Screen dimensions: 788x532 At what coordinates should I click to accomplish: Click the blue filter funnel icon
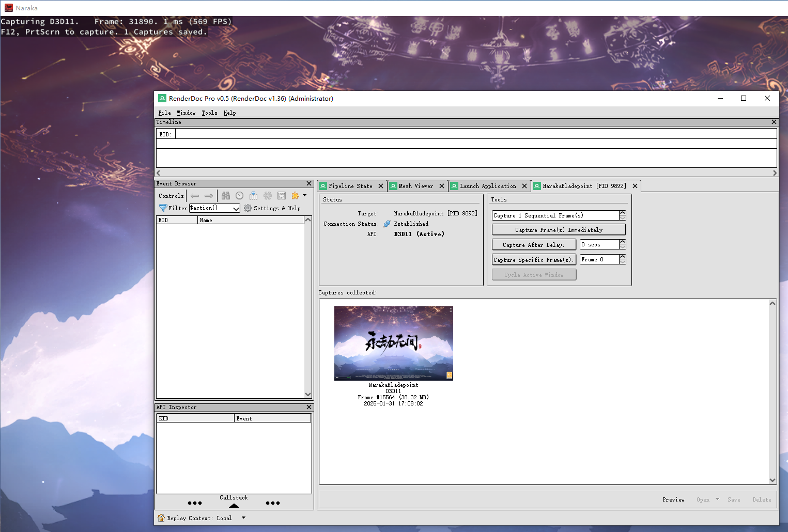click(x=163, y=208)
